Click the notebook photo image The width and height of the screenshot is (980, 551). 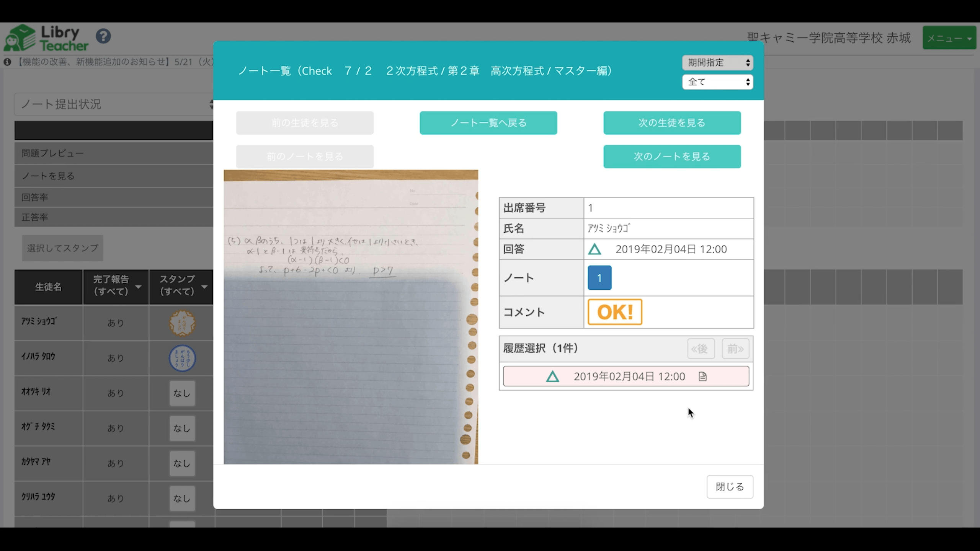(x=350, y=317)
